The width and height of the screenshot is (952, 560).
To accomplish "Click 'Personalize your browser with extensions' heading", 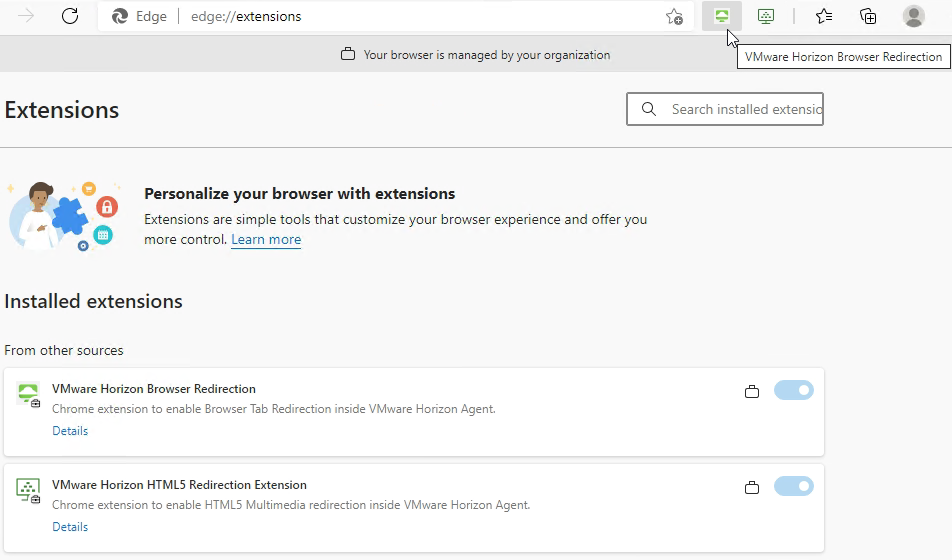I will 299,194.
